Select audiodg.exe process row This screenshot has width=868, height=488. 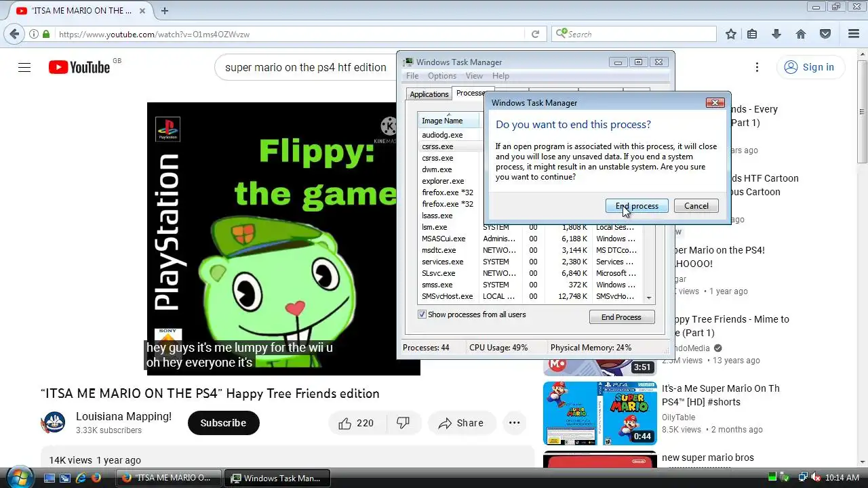coord(450,135)
